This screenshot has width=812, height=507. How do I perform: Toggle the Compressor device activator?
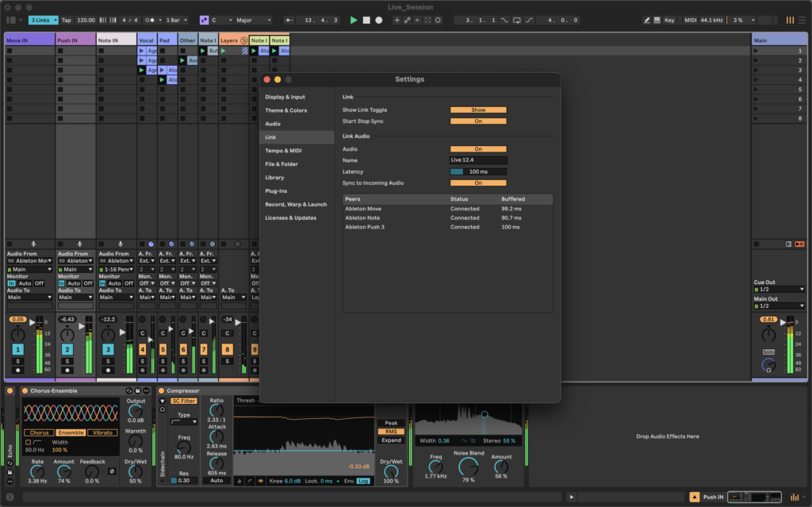(x=161, y=390)
